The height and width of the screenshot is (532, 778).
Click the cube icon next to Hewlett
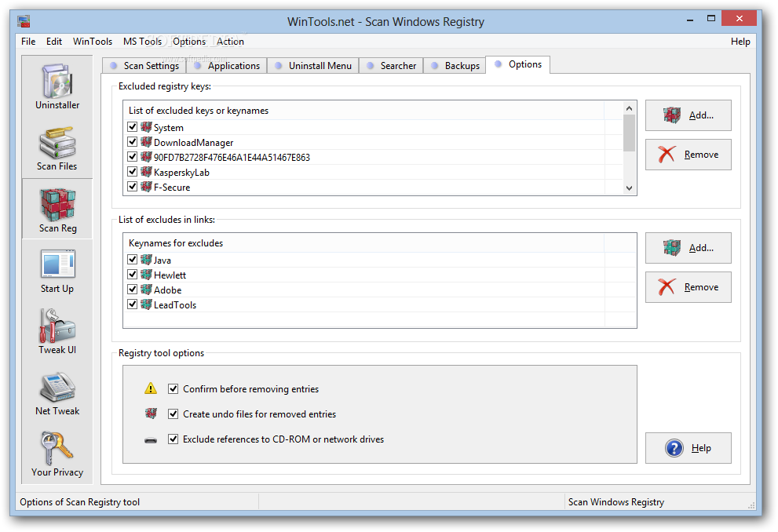146,274
